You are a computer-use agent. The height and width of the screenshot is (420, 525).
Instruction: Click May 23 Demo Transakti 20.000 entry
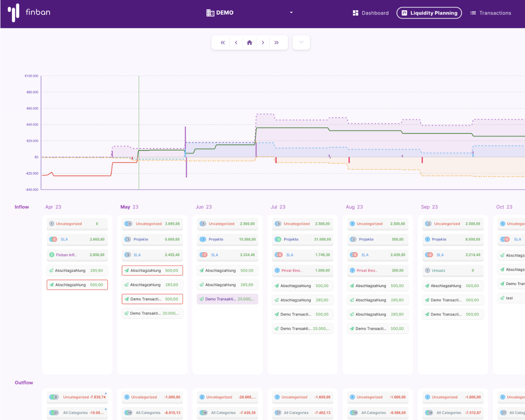pos(152,313)
